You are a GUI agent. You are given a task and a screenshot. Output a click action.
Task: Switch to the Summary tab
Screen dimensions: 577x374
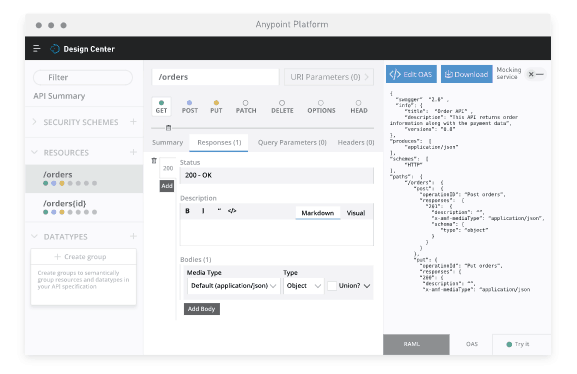167,142
